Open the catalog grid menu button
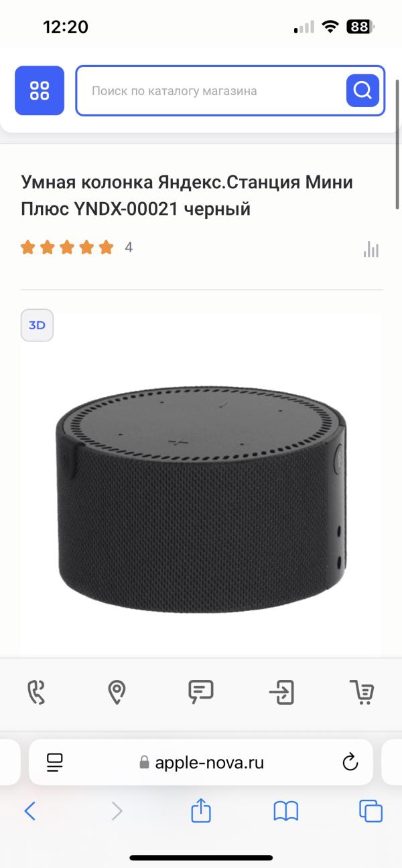This screenshot has width=402, height=868. click(x=40, y=90)
